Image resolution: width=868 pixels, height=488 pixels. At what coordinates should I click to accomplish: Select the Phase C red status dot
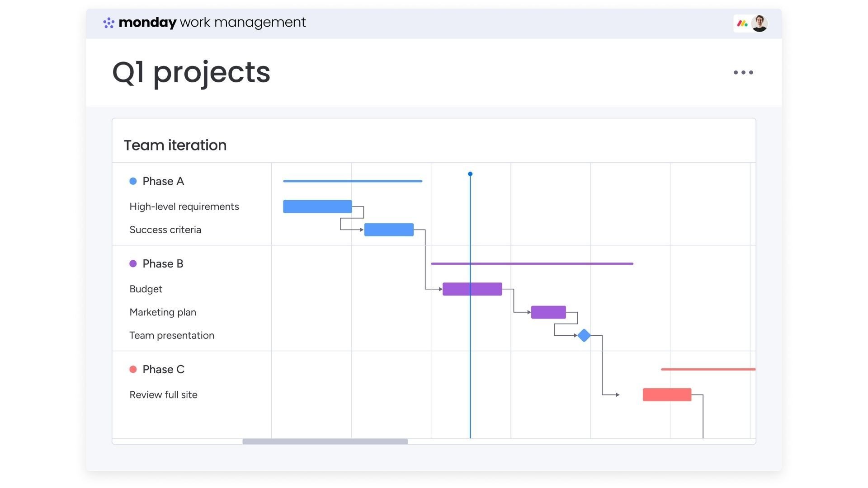point(132,369)
